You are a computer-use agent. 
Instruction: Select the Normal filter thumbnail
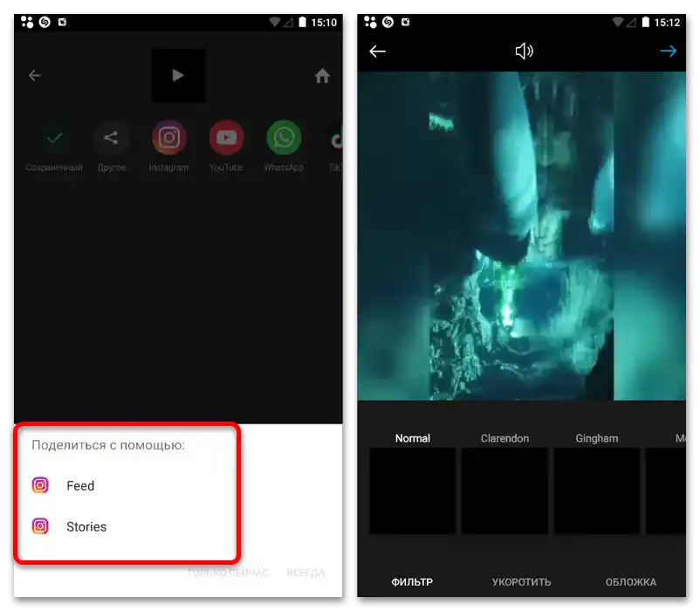(x=413, y=491)
